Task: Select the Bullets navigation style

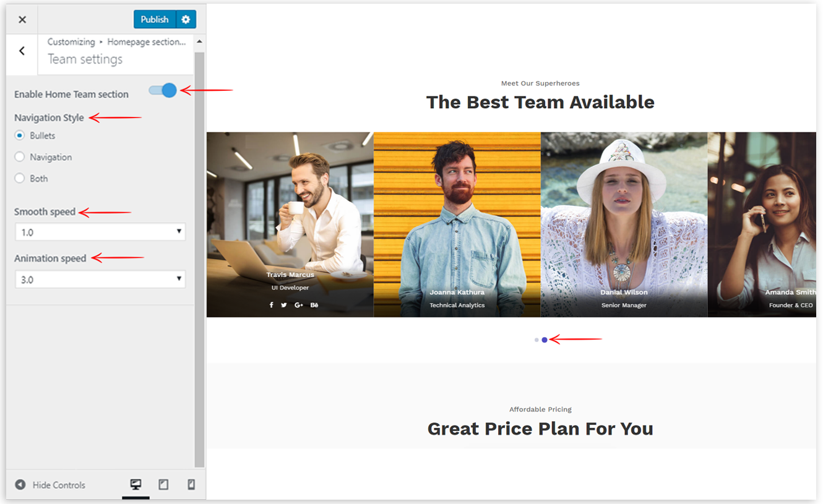Action: [20, 135]
